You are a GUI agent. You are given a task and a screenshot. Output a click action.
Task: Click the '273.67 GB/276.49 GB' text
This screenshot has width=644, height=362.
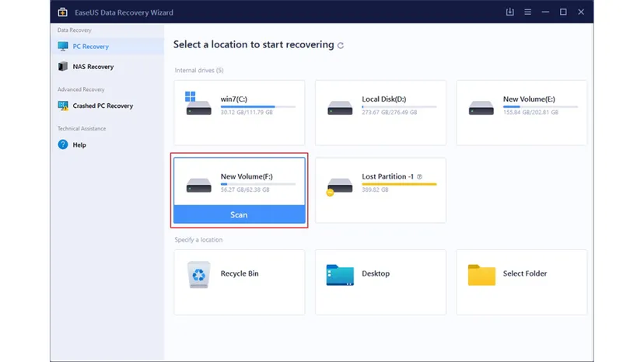tap(390, 112)
